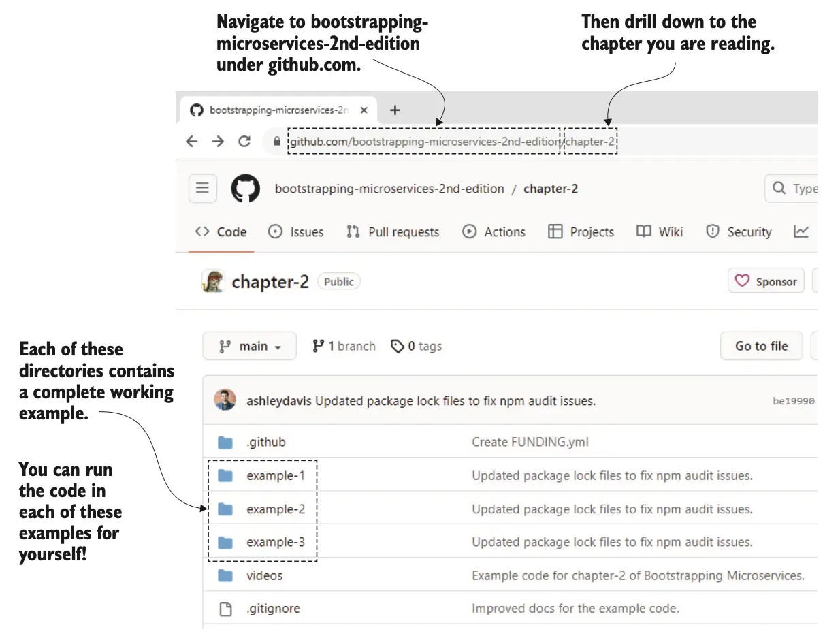Click the browser forward arrow
The width and height of the screenshot is (840, 640).
[x=218, y=142]
